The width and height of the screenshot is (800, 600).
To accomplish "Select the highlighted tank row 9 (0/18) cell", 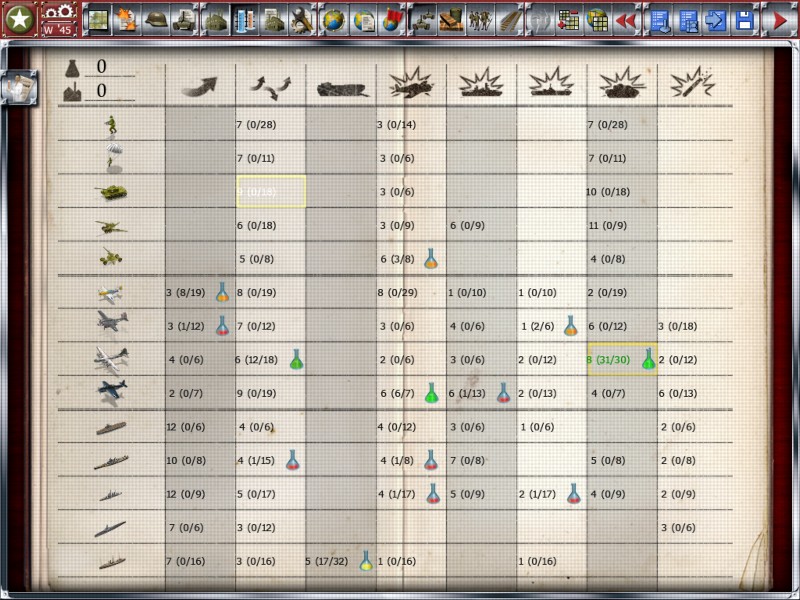I will (271, 191).
